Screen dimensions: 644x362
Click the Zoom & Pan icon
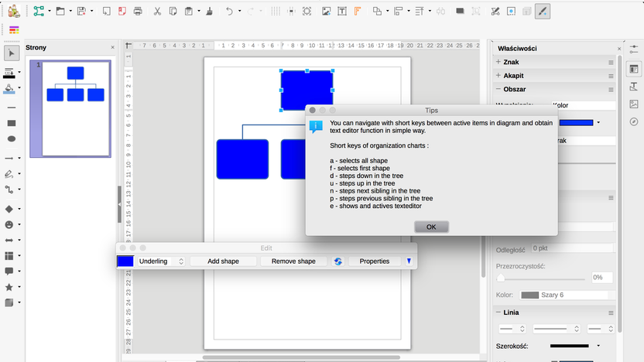(307, 11)
